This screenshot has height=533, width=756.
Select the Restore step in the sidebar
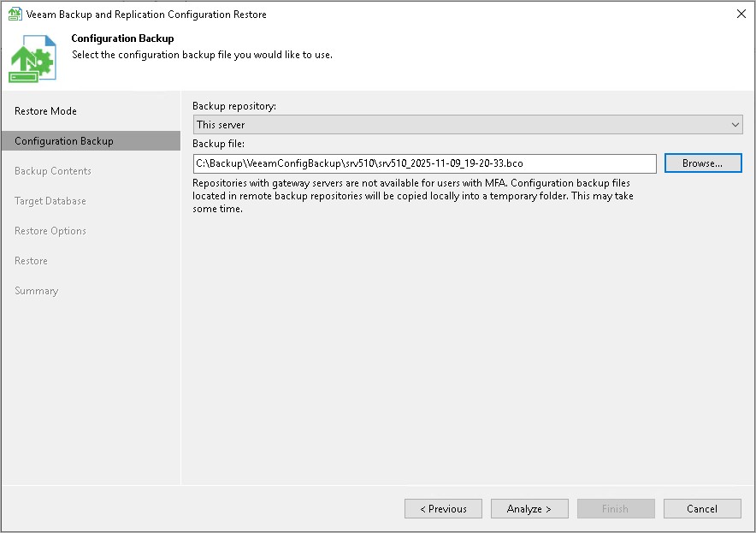pyautogui.click(x=31, y=260)
